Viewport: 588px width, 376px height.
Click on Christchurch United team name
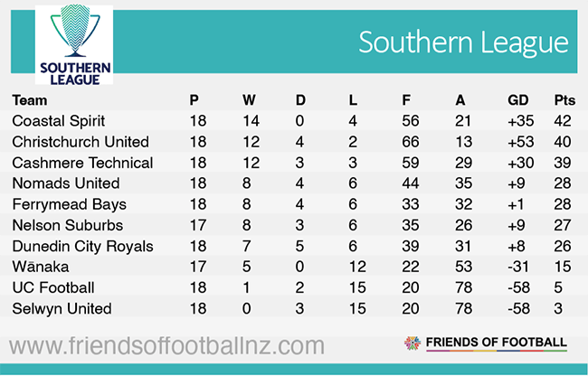[81, 142]
